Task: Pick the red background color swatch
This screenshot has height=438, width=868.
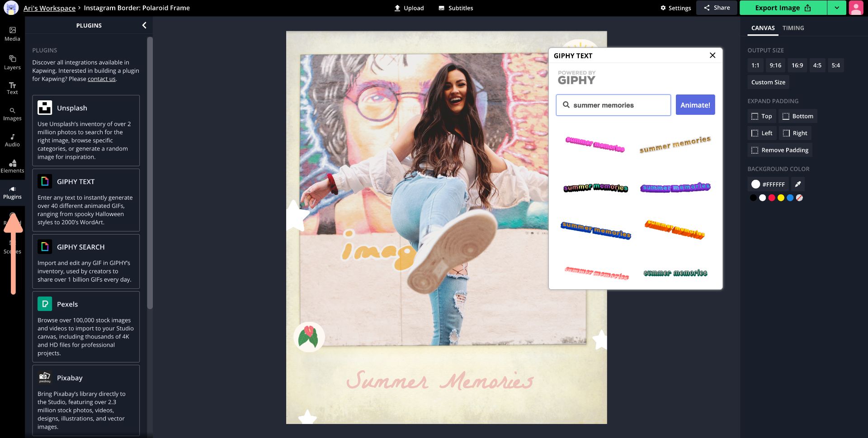Action: coord(772,198)
